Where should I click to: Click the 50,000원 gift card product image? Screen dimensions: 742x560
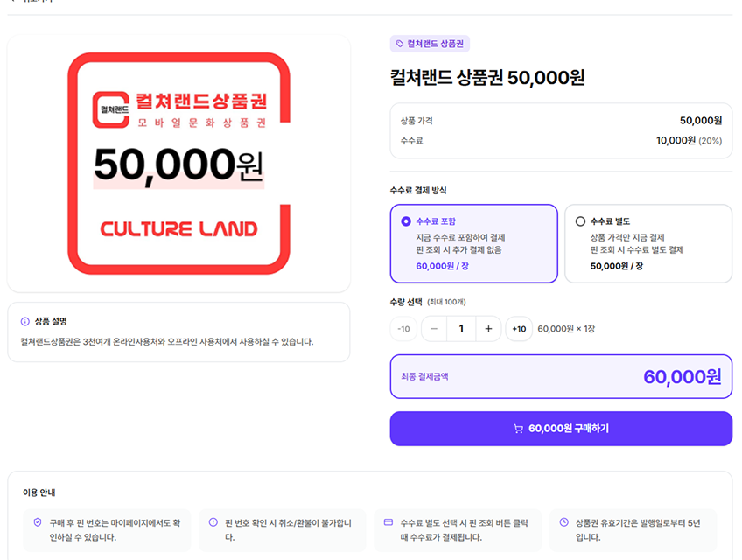point(178,164)
